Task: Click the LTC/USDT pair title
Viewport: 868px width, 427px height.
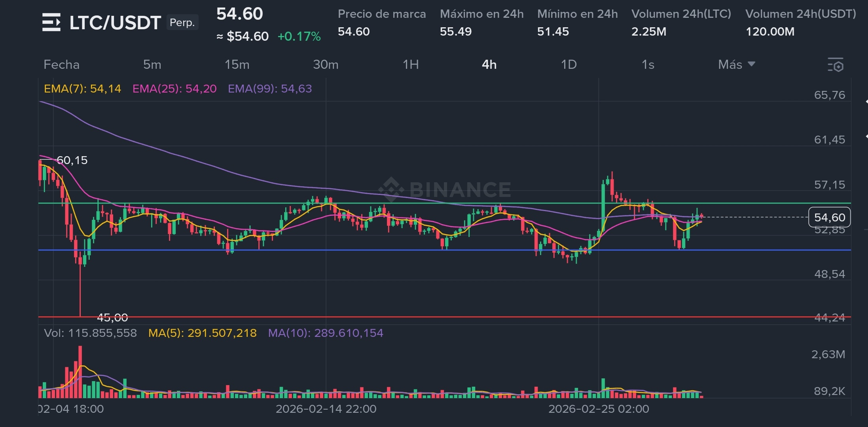Action: (115, 23)
